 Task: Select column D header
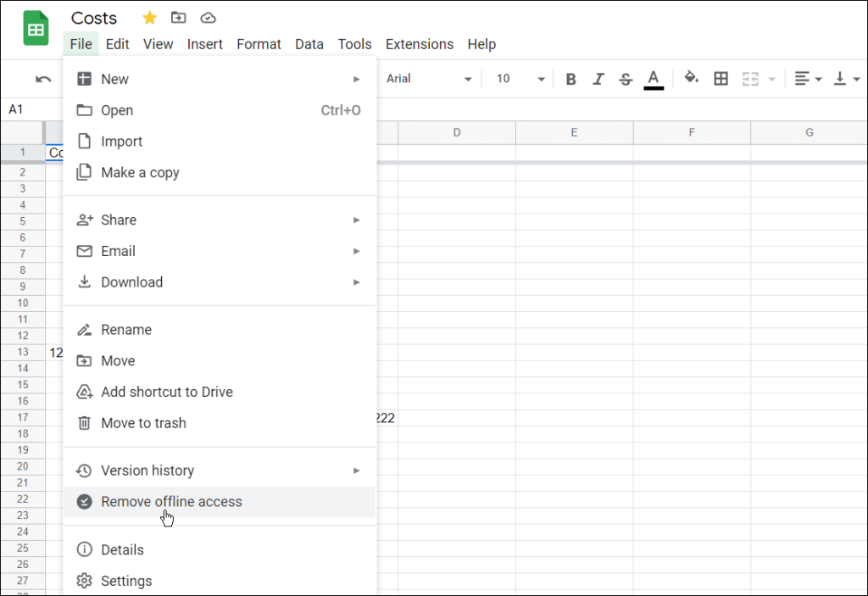pos(457,132)
